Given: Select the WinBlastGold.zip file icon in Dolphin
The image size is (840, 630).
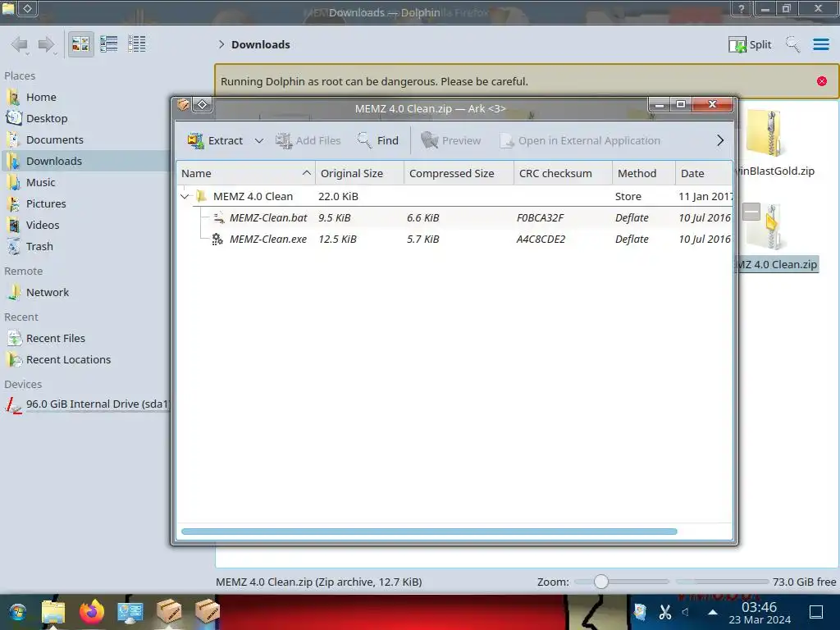Looking at the screenshot, I should pyautogui.click(x=766, y=134).
